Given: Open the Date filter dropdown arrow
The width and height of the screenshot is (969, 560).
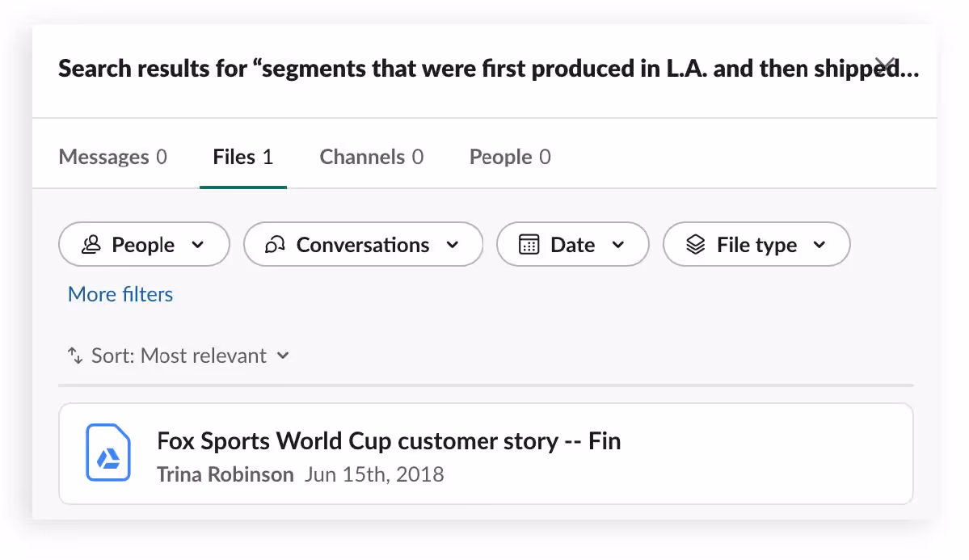Looking at the screenshot, I should (618, 245).
